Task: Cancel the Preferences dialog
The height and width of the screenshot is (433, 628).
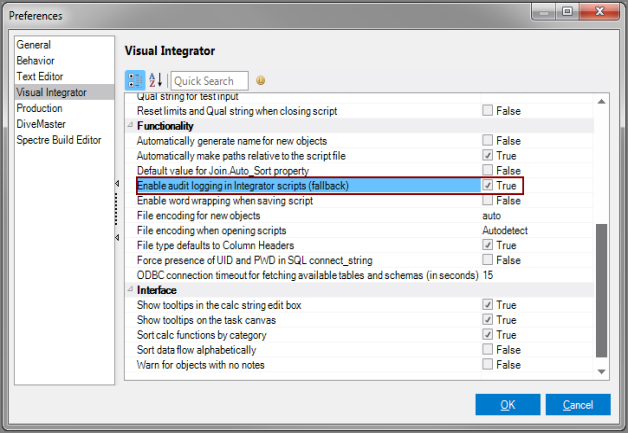Action: [x=578, y=405]
